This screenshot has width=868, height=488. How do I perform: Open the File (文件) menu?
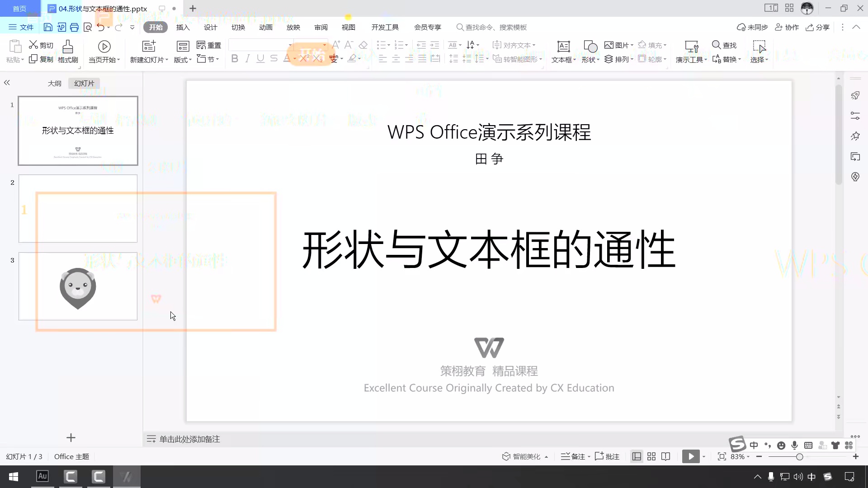tap(21, 27)
